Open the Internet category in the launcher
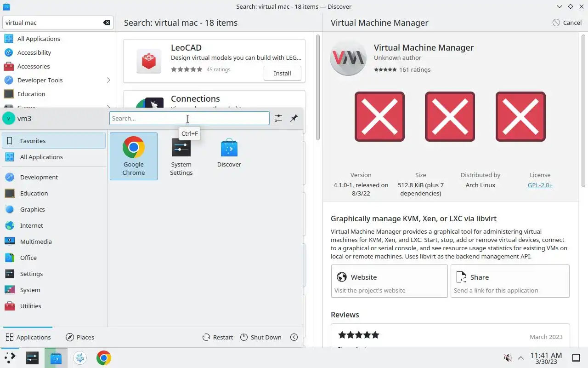This screenshot has width=588, height=368. click(x=54, y=225)
